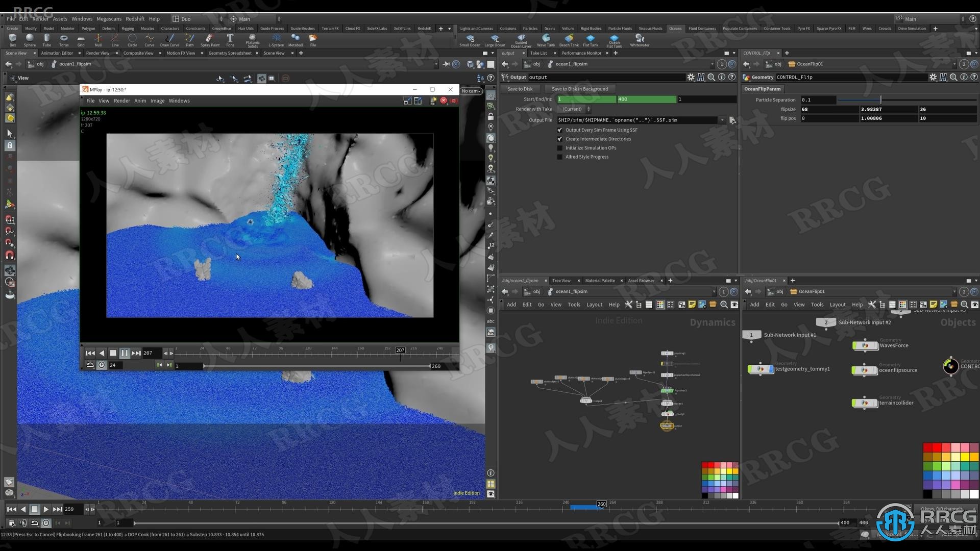The height and width of the screenshot is (551, 980).
Task: Open the Output File expression dropdown arrow
Action: click(722, 120)
